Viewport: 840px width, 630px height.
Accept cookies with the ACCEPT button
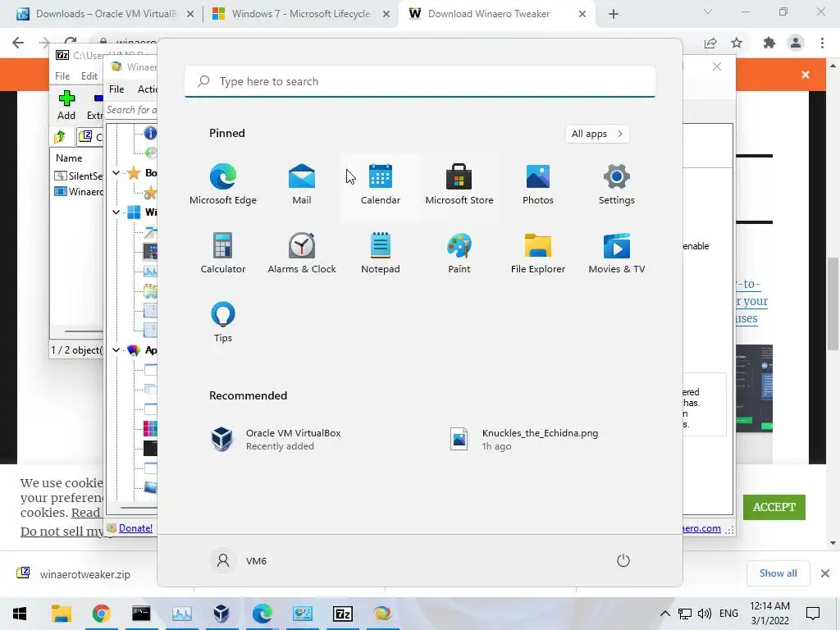pyautogui.click(x=774, y=507)
